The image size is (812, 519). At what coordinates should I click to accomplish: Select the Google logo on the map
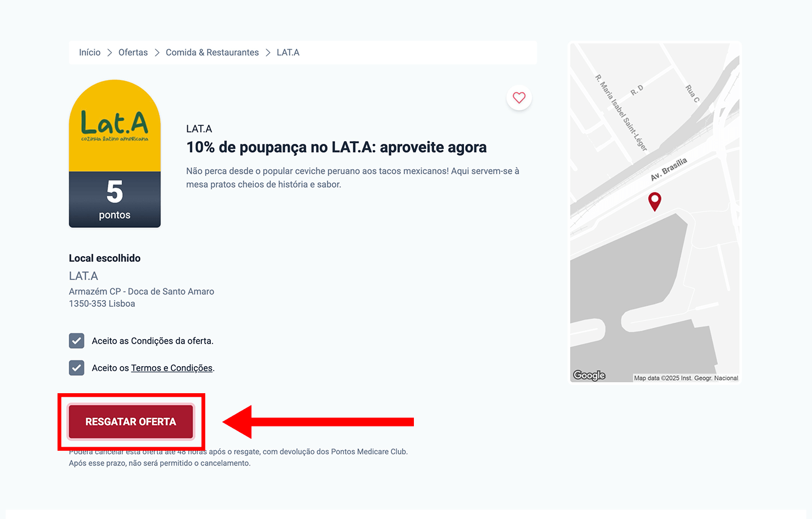589,375
